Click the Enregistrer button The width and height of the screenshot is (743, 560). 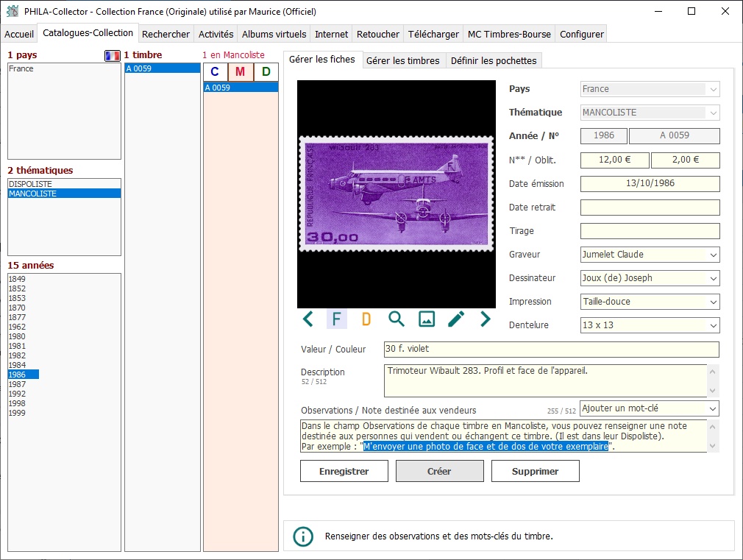pyautogui.click(x=344, y=472)
